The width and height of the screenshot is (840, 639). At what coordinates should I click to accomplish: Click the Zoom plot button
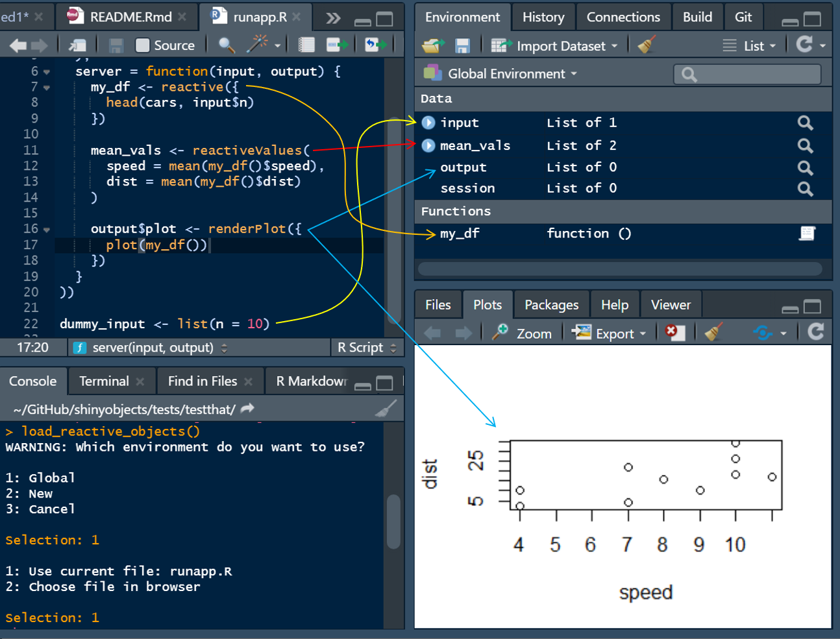523,333
